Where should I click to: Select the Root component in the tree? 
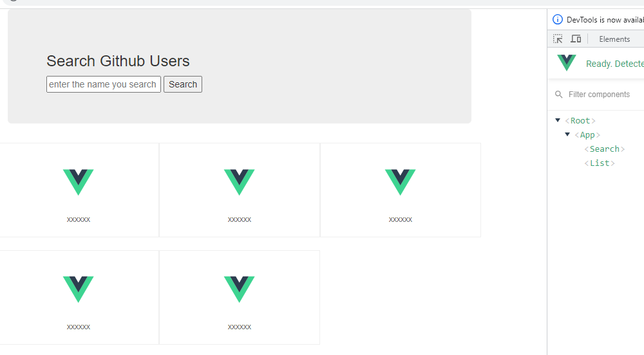click(580, 120)
